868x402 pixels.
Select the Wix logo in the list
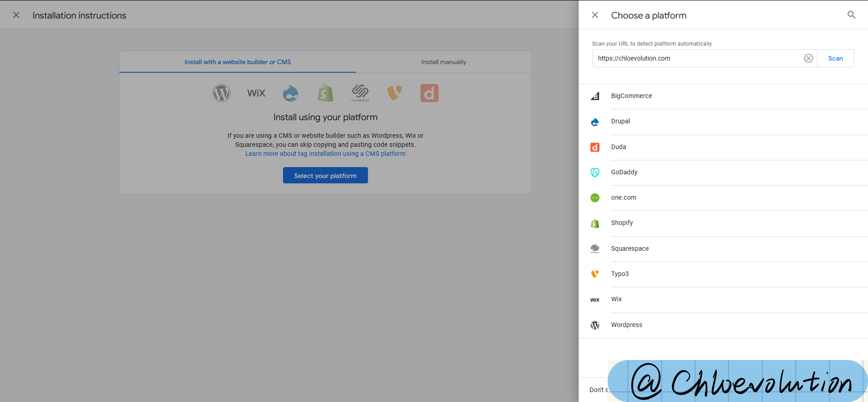(x=595, y=300)
